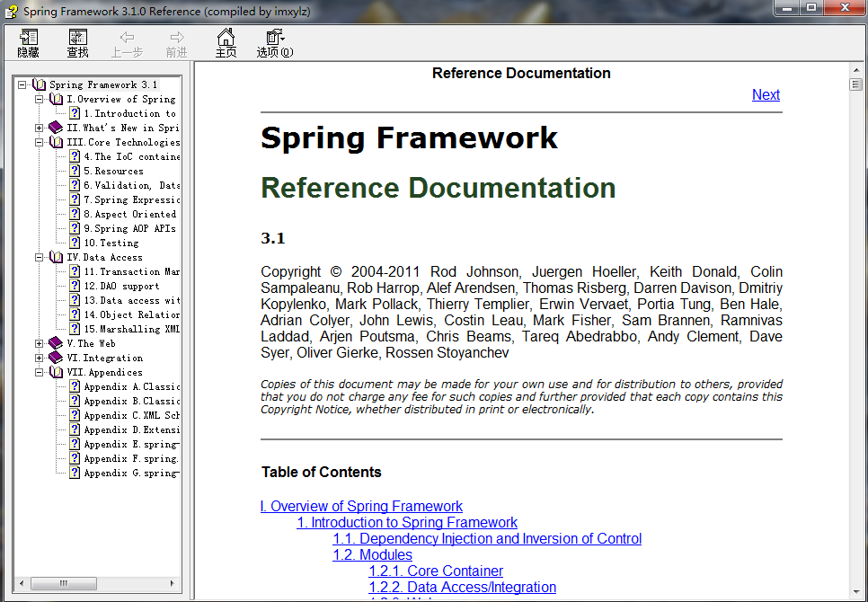Collapse the VII. Appendices node

40,372
